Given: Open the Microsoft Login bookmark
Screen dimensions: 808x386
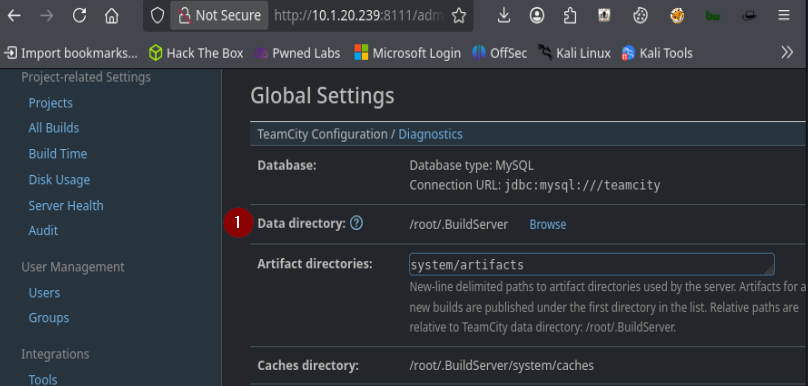Looking at the screenshot, I should [408, 53].
